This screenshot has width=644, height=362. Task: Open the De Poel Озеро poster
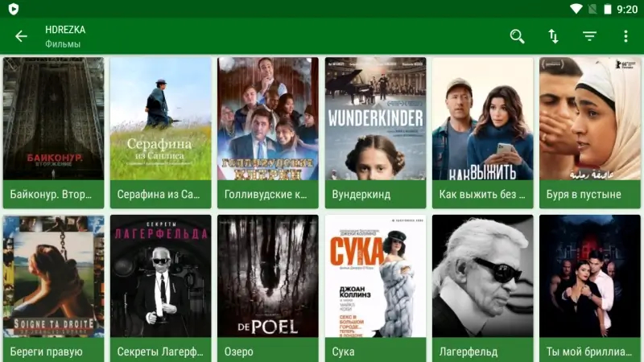point(268,276)
